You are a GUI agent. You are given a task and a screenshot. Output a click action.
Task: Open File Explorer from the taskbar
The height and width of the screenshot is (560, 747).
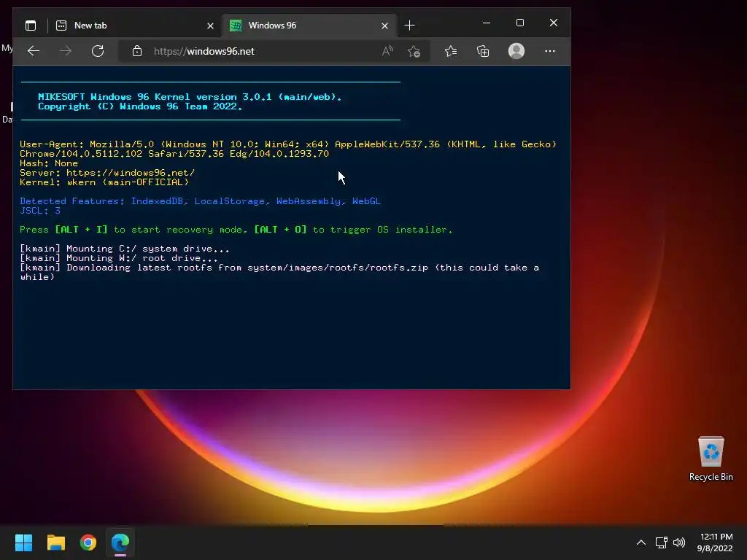pos(55,542)
